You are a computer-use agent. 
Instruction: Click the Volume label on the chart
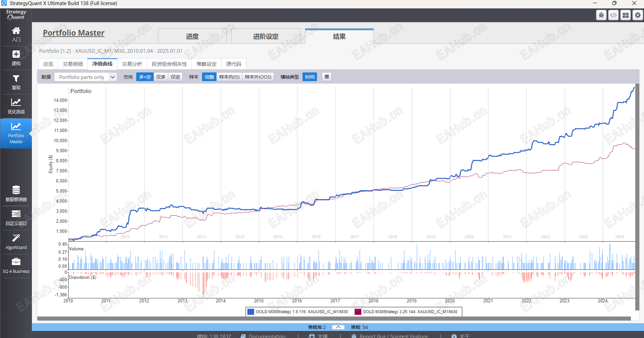[x=76, y=249]
